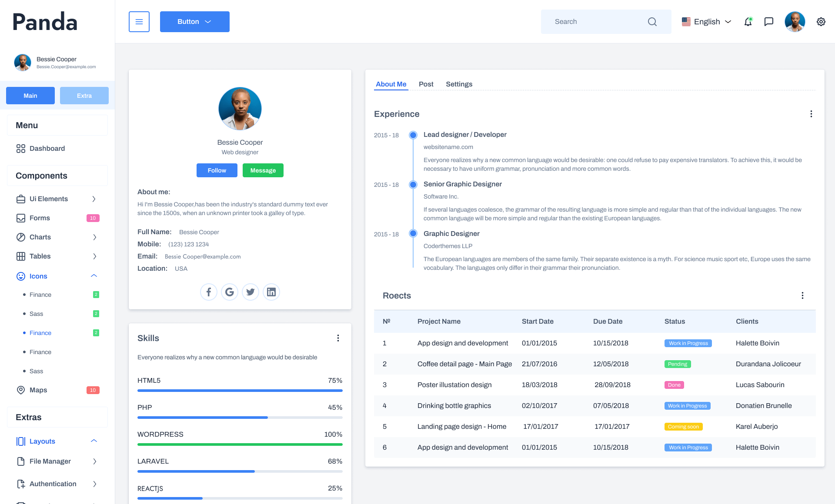Click the Facebook social icon
The width and height of the screenshot is (835, 504).
point(209,292)
